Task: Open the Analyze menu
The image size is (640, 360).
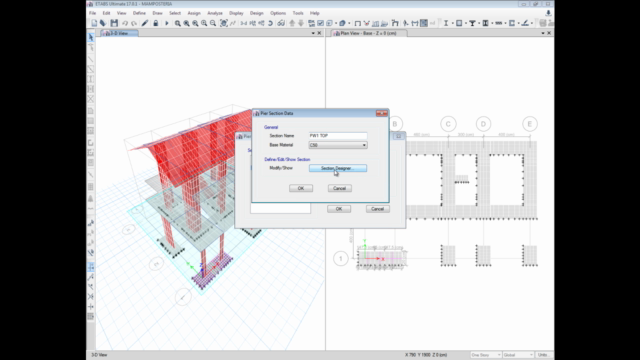Action: [215, 13]
